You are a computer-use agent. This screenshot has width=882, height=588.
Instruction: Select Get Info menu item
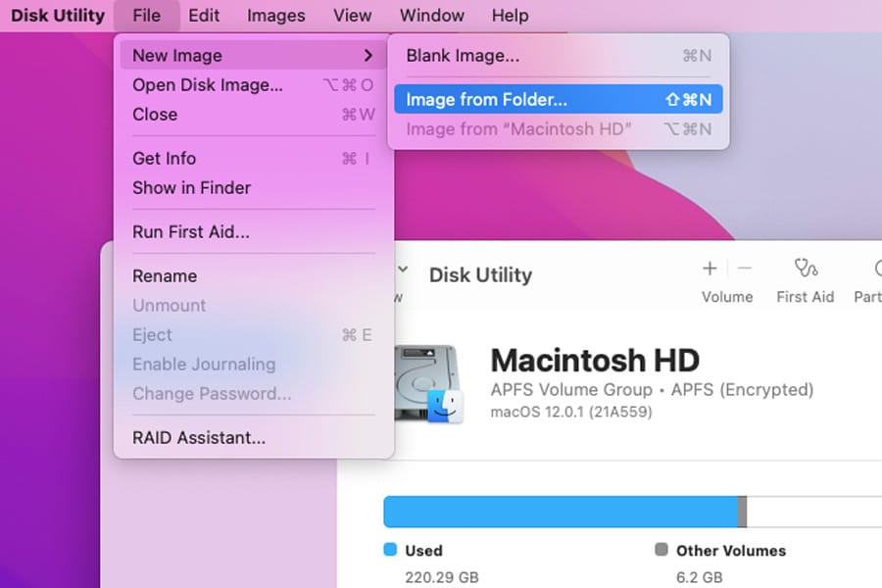click(x=253, y=158)
